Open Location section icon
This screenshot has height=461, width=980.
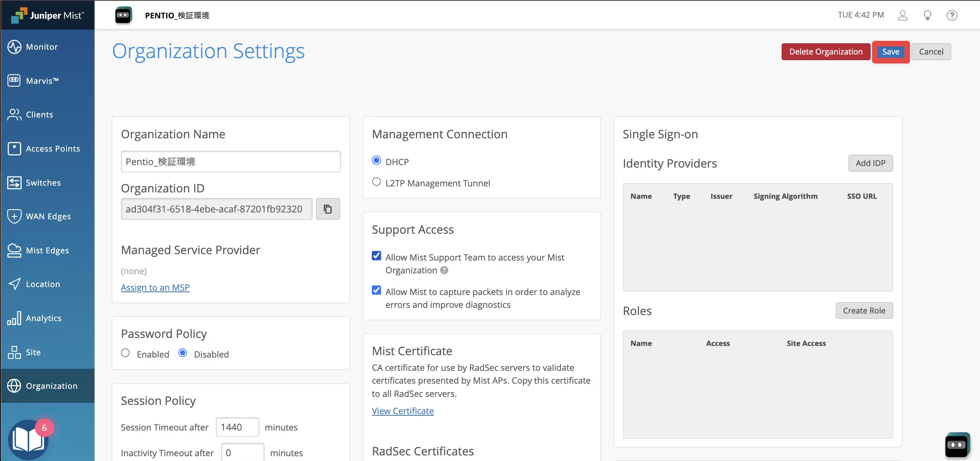tap(14, 284)
